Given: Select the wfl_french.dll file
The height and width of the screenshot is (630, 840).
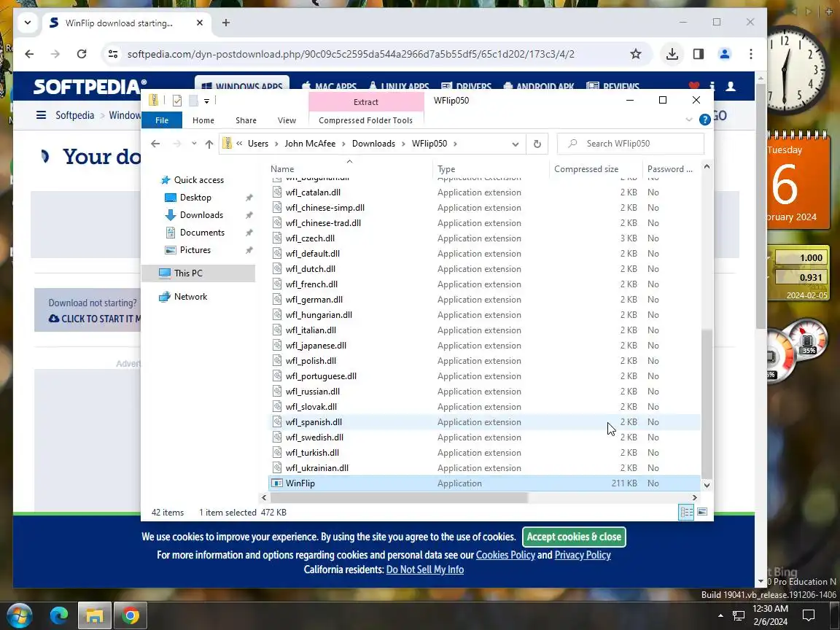Looking at the screenshot, I should [483, 284].
